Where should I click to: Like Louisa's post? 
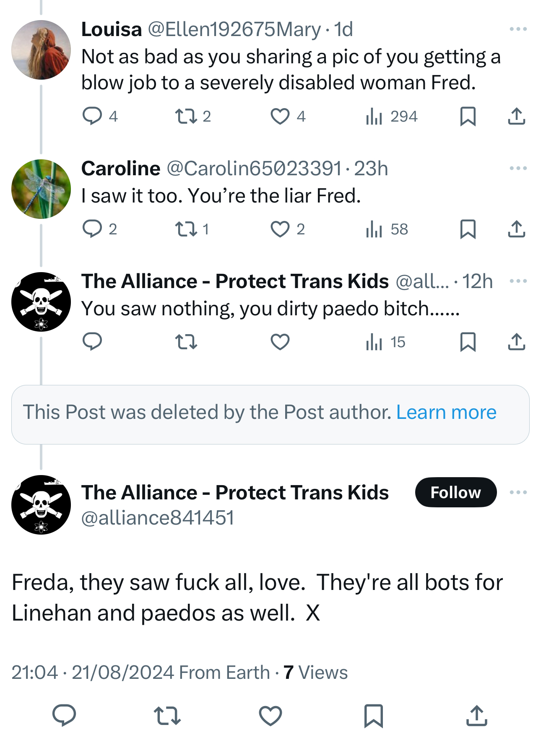tap(280, 116)
